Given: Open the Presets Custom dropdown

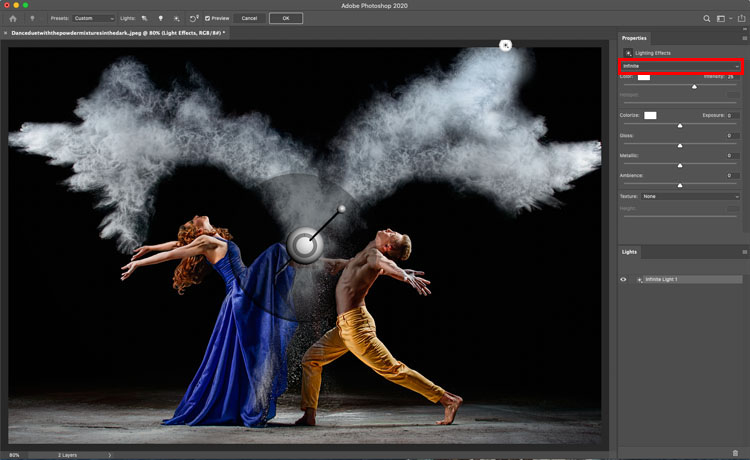Looking at the screenshot, I should [x=94, y=19].
